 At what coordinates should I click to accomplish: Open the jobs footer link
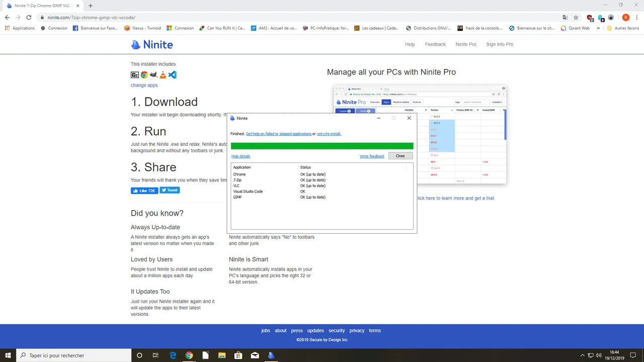[266, 331]
